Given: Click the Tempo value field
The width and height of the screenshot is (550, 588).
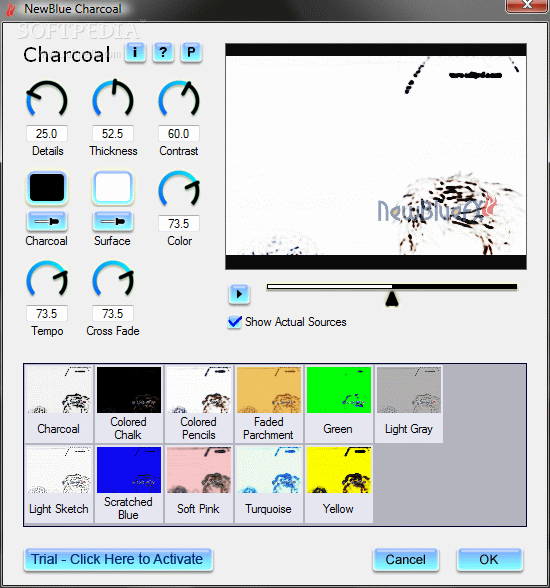Looking at the screenshot, I should click(47, 314).
